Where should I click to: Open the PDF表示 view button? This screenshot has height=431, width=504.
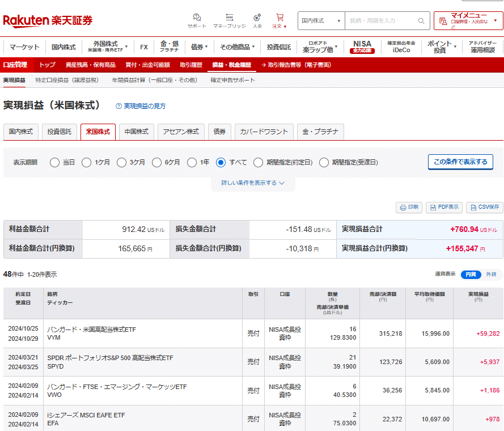point(444,207)
